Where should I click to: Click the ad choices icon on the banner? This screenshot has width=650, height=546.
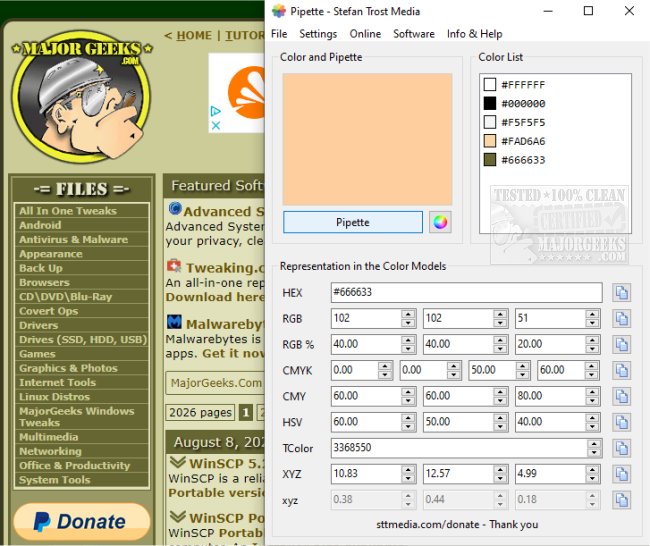(215, 111)
